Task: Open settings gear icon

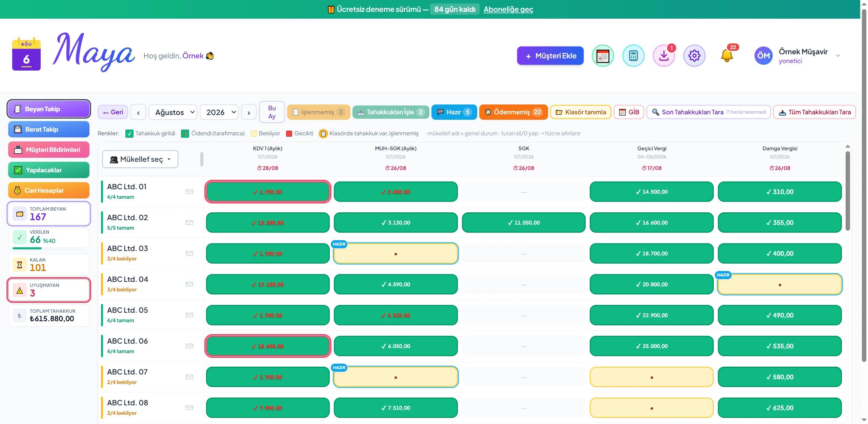Action: [x=694, y=56]
